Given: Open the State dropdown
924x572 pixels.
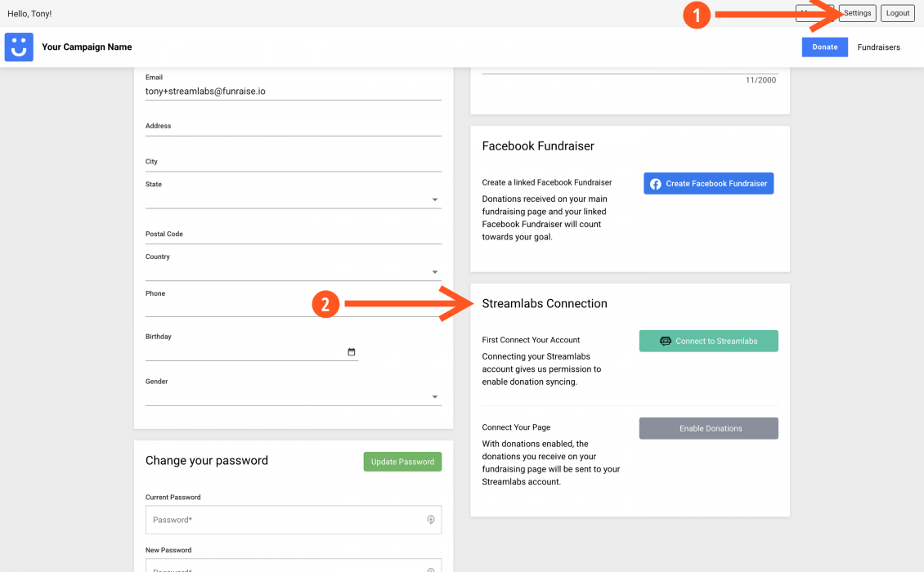Looking at the screenshot, I should (435, 199).
